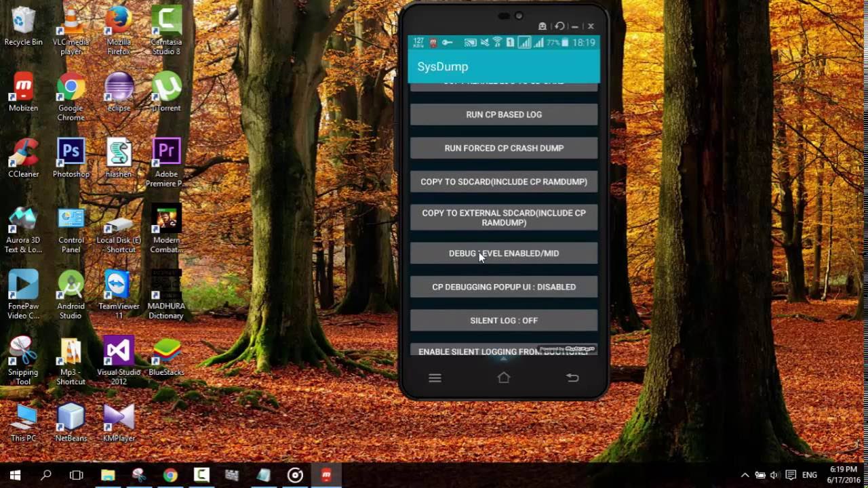
Task: Click the ENG input language indicator
Action: [810, 475]
